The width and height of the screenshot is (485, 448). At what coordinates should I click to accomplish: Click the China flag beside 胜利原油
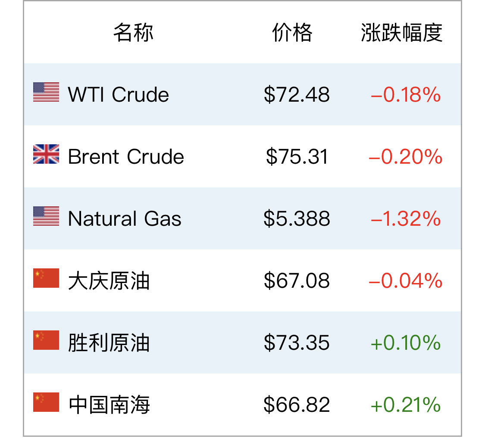pyautogui.click(x=46, y=340)
